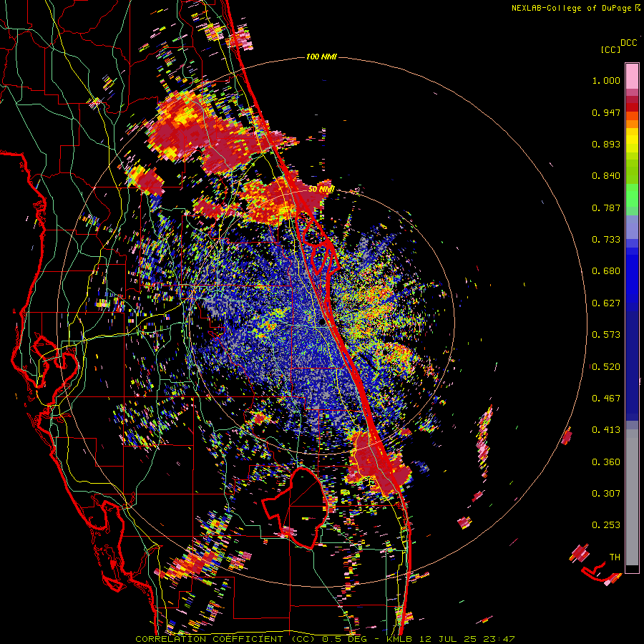Click the KMLB radar site center dot
The image size is (644, 644).
(x=321, y=323)
